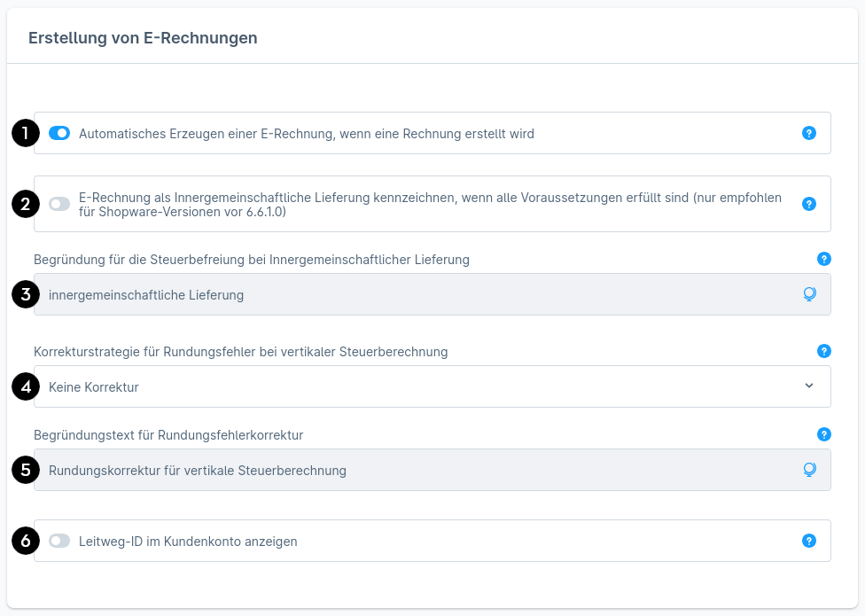Enable Innergemeinschaftliche Lieferung marking toggle
Image resolution: width=865 pixels, height=616 pixels.
pos(59,204)
